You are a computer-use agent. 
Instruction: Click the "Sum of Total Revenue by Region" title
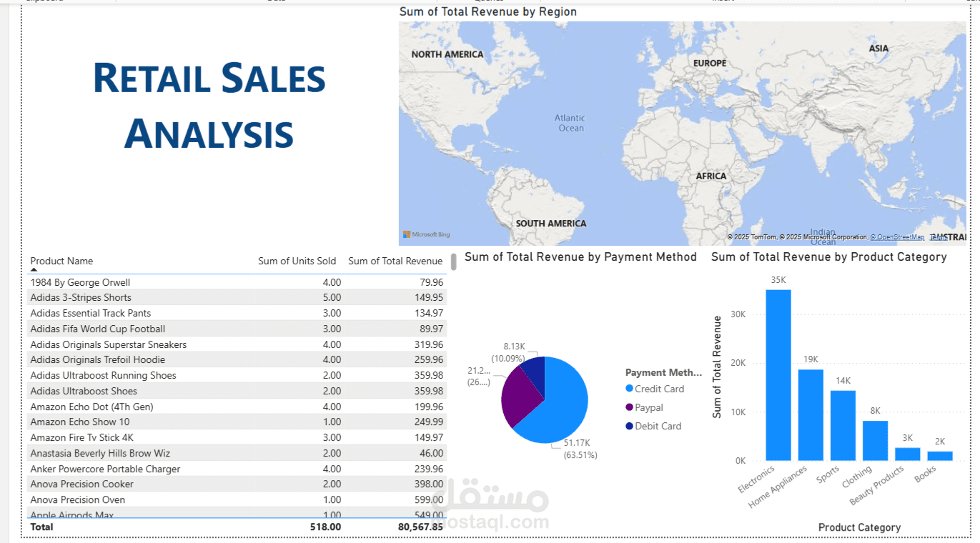(x=488, y=12)
